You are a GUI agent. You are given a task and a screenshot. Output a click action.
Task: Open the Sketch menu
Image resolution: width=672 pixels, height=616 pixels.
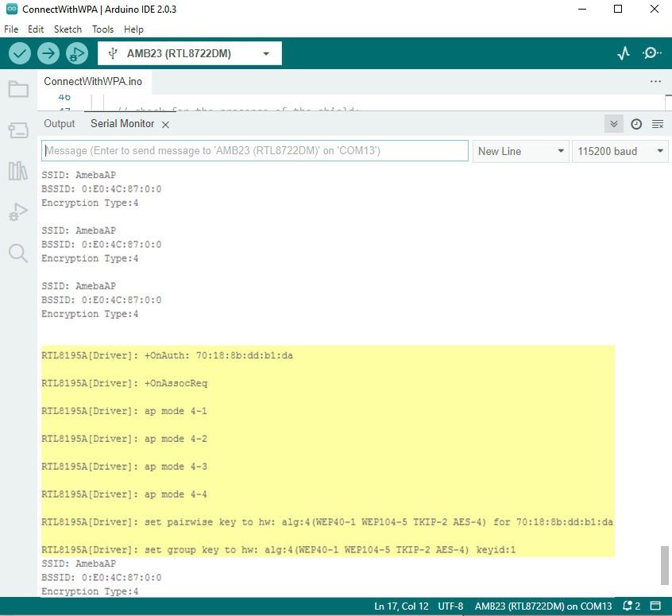68,29
